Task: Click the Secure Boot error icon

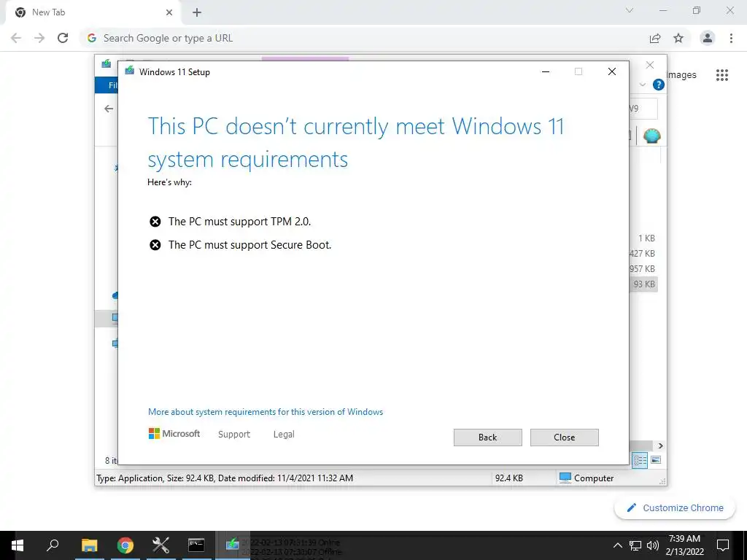Action: pos(155,245)
